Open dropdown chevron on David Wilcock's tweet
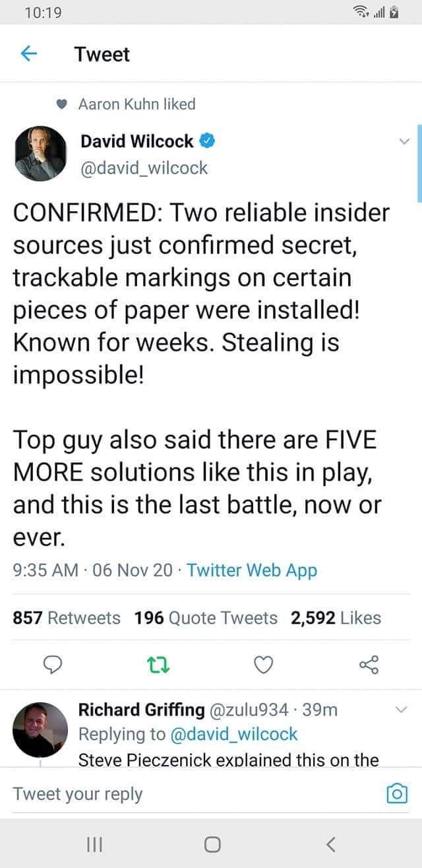422x868 pixels. (x=405, y=141)
